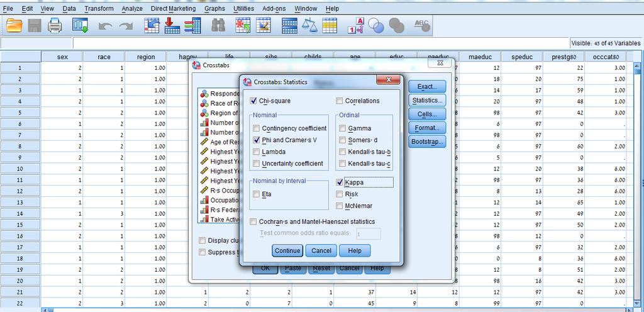Click the Variables list icon
This screenshot has width=644, height=312.
pyautogui.click(x=192, y=25)
